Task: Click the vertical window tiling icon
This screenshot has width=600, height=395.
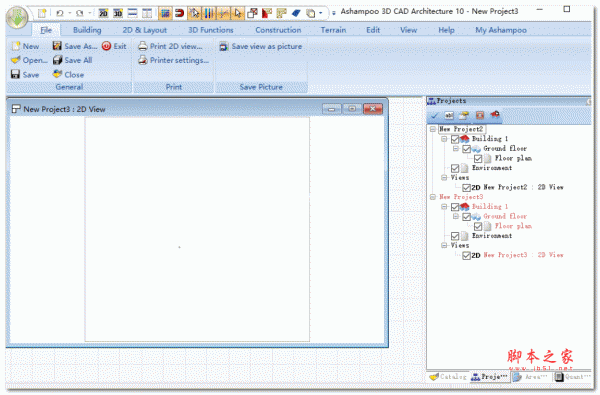Action: click(x=147, y=13)
